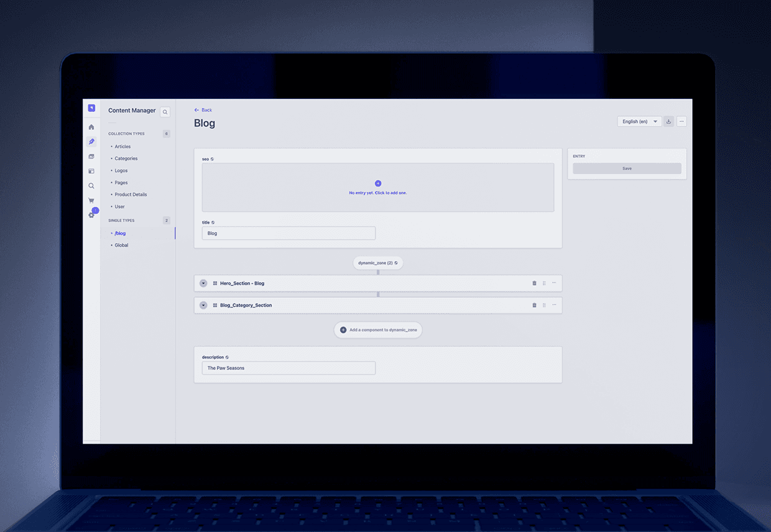The height and width of the screenshot is (532, 771).
Task: Click the shopping cart Marketplace icon
Action: point(91,201)
